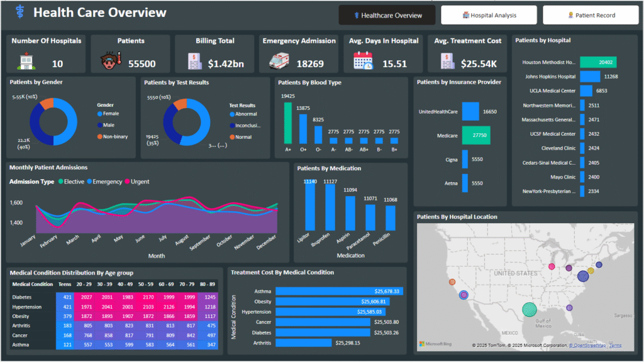Image resolution: width=644 pixels, height=362 pixels.
Task: Click the medical caduceus logo icon
Action: tap(19, 13)
